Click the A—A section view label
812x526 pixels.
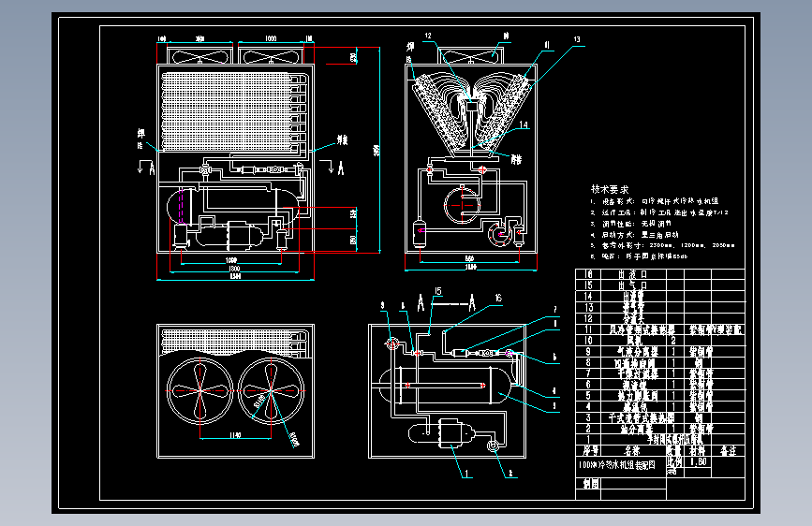(x=447, y=303)
